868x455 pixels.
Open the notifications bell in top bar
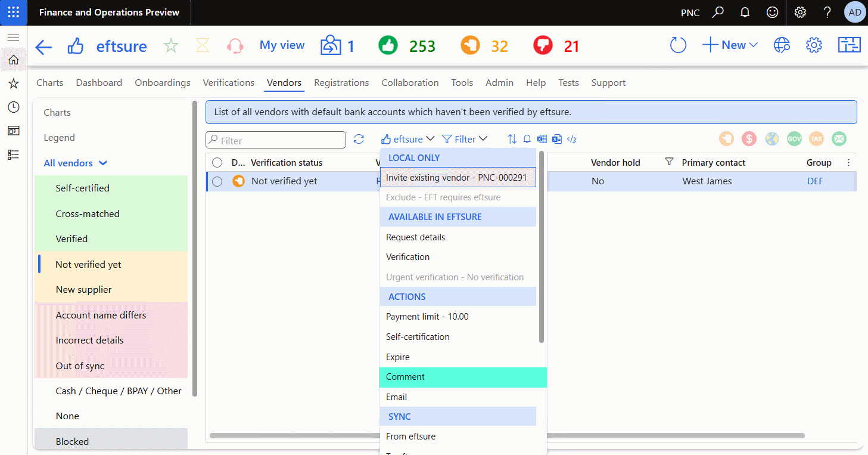point(745,12)
